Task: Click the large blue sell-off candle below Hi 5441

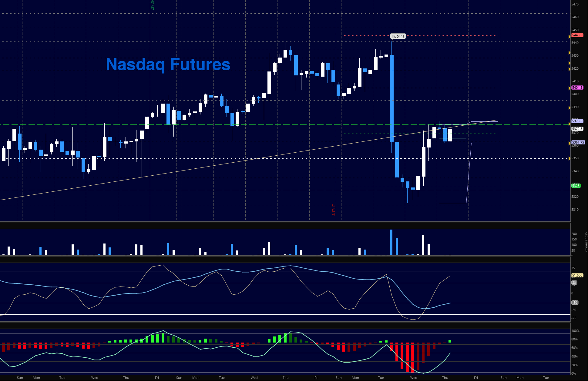Action: [391, 98]
